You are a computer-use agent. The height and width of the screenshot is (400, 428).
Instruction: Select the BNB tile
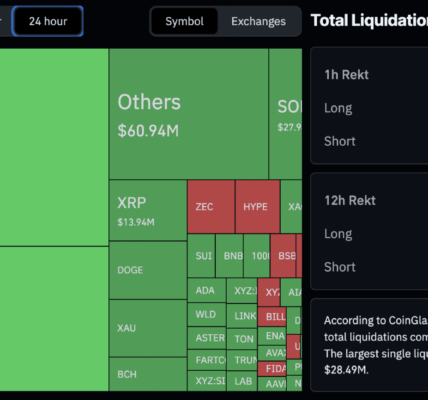pyautogui.click(x=229, y=256)
